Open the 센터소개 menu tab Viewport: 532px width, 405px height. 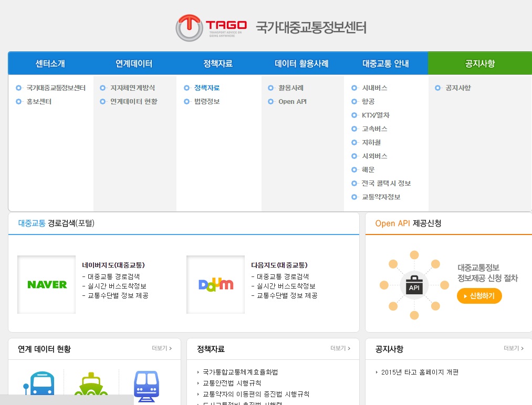[x=50, y=63]
